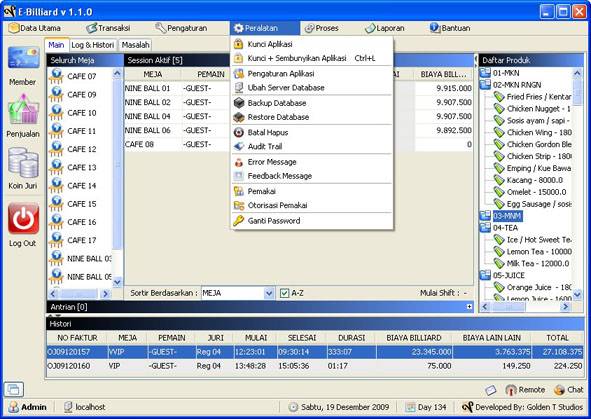This screenshot has height=419, width=591.
Task: Toggle the A-Z sort checkbox
Action: tap(285, 293)
